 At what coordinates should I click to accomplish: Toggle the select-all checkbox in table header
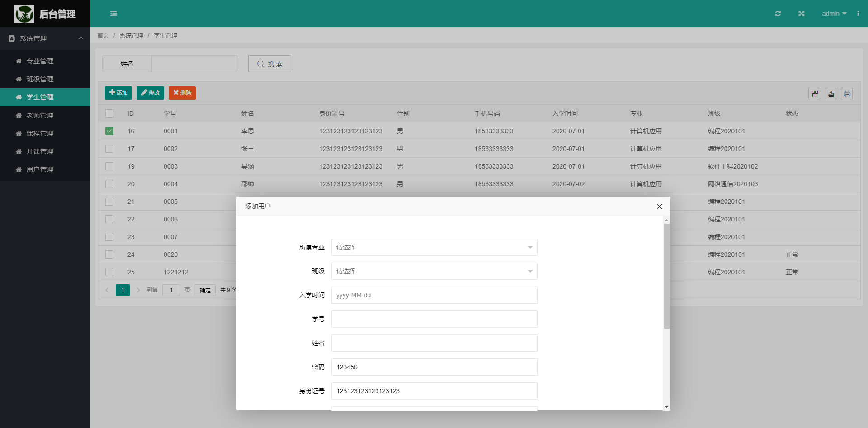(x=109, y=113)
